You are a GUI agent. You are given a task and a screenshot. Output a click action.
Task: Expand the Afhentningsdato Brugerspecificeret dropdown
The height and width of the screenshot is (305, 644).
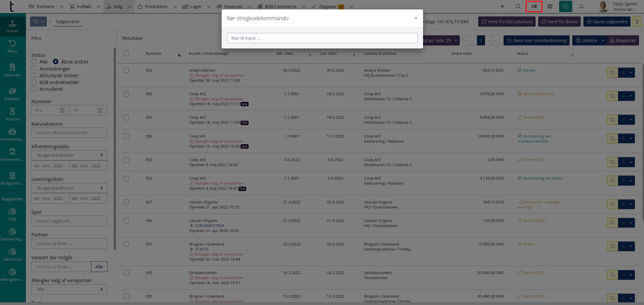point(69,155)
